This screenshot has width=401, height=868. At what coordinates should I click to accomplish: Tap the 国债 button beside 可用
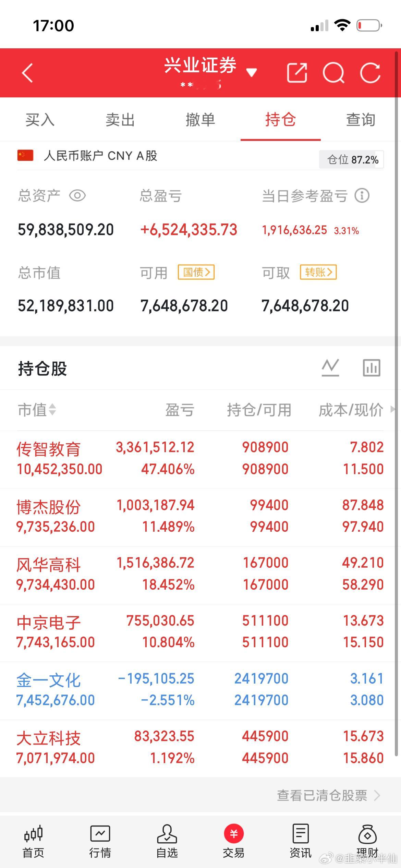coord(196,272)
